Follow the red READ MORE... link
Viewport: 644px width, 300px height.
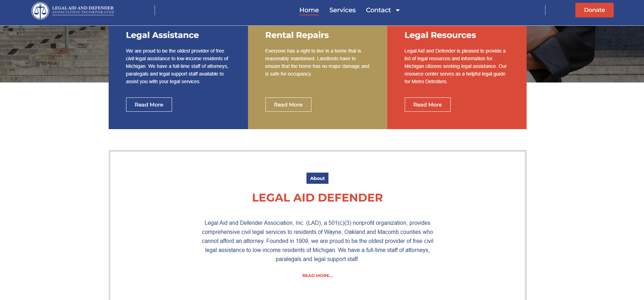click(317, 275)
